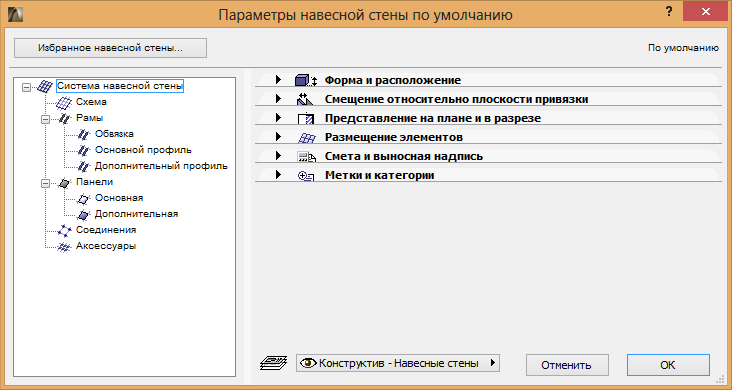Select the Основная panel tree item
Image resolution: width=732 pixels, height=390 pixels.
(x=119, y=198)
